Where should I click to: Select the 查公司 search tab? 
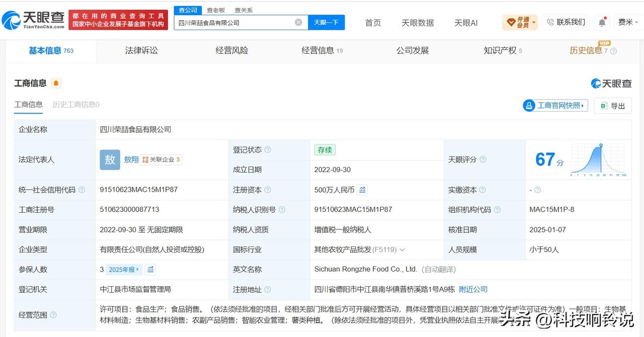pos(188,10)
